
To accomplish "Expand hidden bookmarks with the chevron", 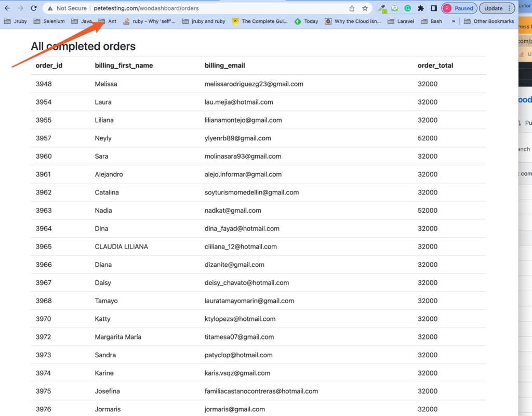I will coord(454,21).
